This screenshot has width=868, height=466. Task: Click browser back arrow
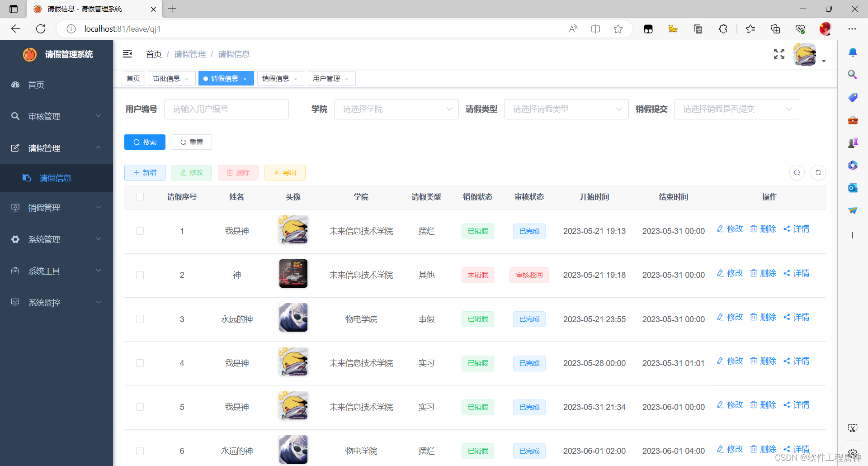16,29
